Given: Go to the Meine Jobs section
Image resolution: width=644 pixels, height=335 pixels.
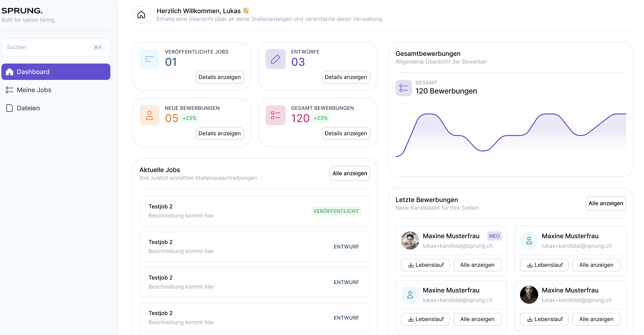Looking at the screenshot, I should coord(34,90).
